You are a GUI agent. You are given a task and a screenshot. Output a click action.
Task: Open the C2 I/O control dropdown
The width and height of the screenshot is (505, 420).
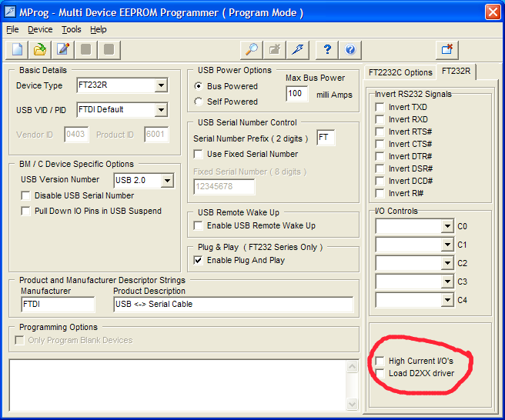tap(447, 263)
